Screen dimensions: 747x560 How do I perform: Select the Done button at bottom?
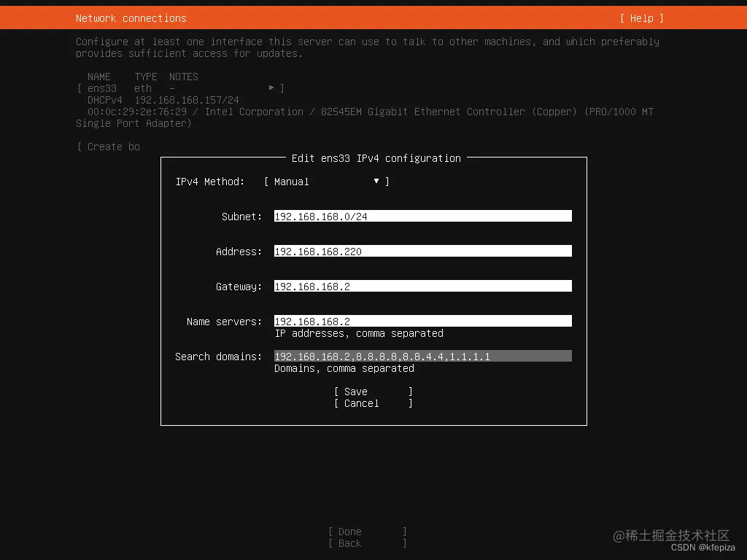[368, 532]
